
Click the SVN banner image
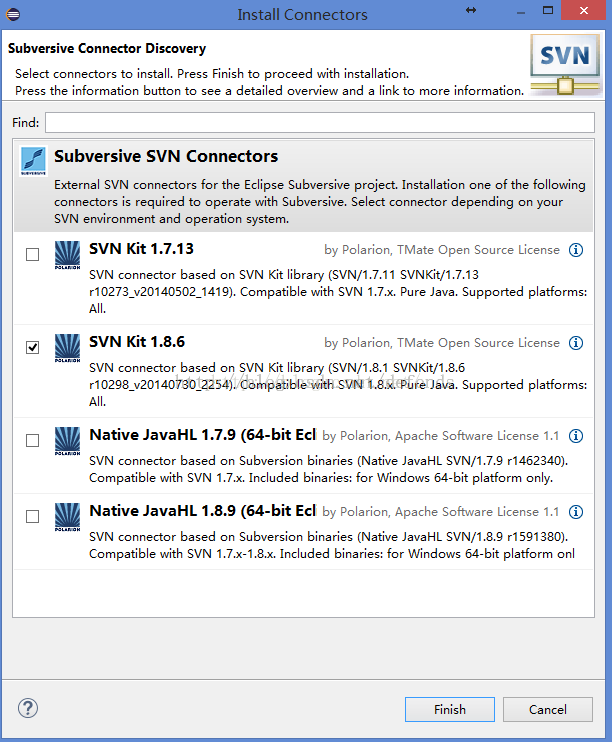click(x=565, y=65)
